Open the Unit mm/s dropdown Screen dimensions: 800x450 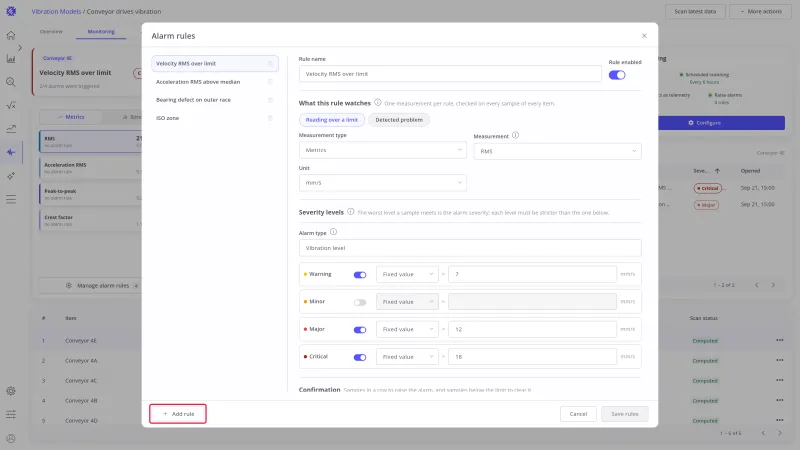point(383,183)
